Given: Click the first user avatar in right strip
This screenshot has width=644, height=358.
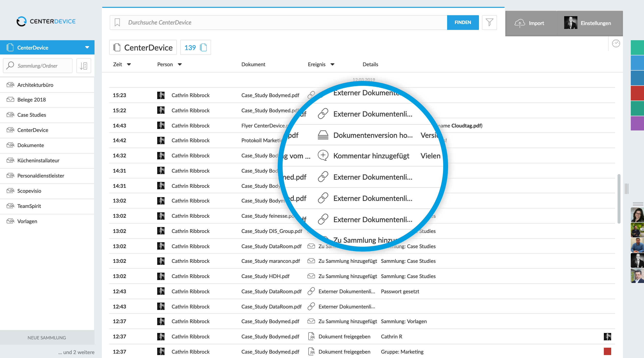Looking at the screenshot, I should point(637,215).
